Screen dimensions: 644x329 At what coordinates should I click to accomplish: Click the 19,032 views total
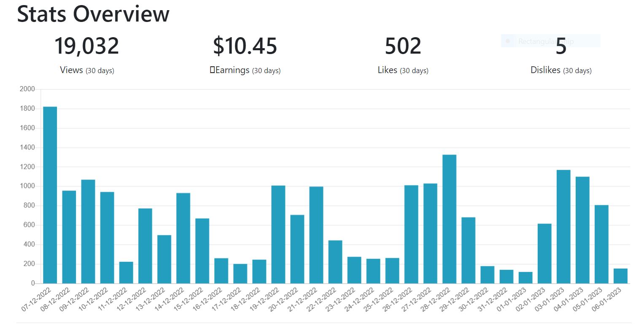(x=87, y=46)
